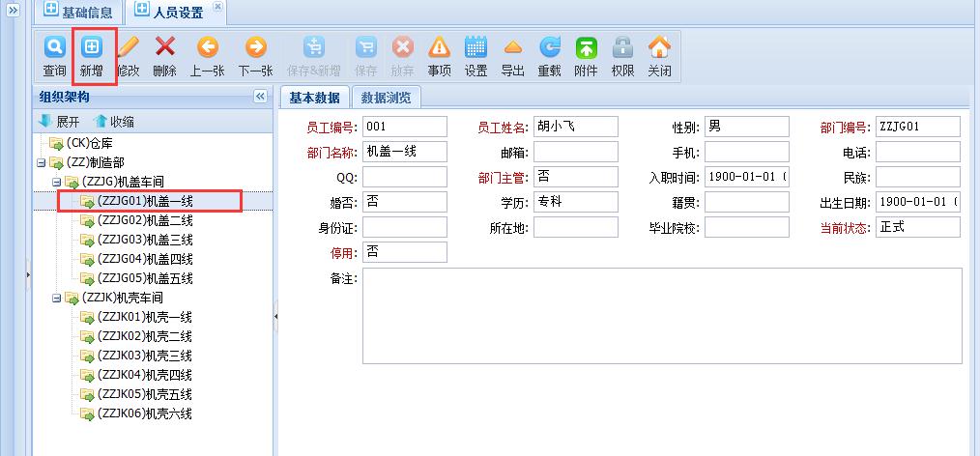The image size is (980, 456).
Task: Select (ZZJK02)机壳二线 in tree
Action: pos(144,337)
